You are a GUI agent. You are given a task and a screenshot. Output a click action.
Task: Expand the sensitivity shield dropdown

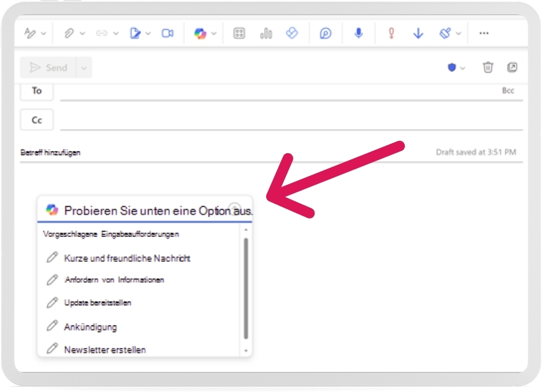pos(462,68)
